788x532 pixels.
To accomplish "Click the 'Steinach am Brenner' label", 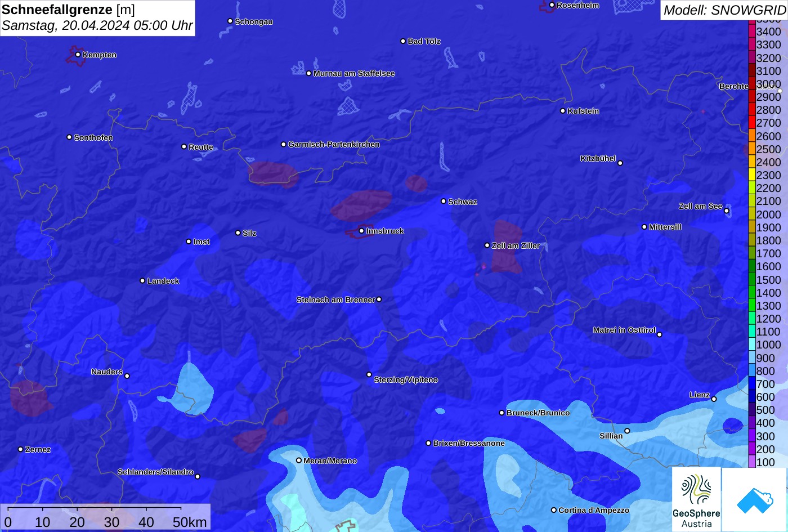I will click(335, 299).
